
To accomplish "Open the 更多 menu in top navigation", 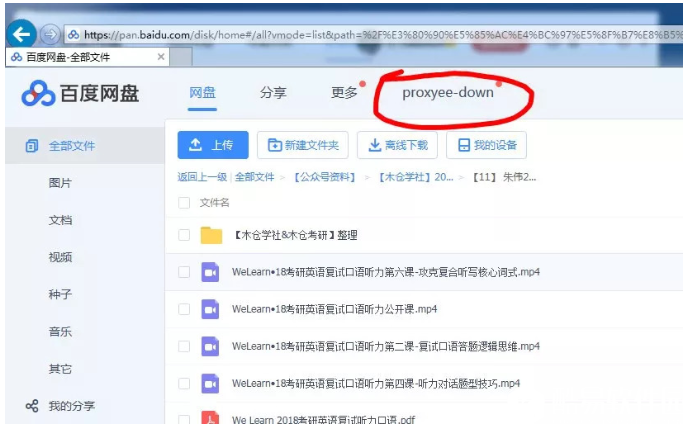I will (x=343, y=93).
